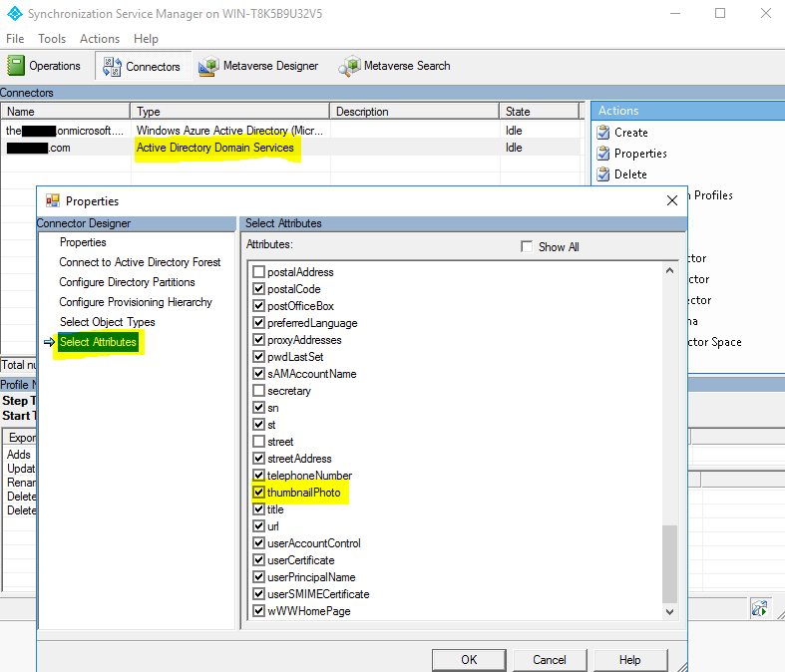The width and height of the screenshot is (785, 672).
Task: Uncheck the sn attribute
Action: [258, 408]
